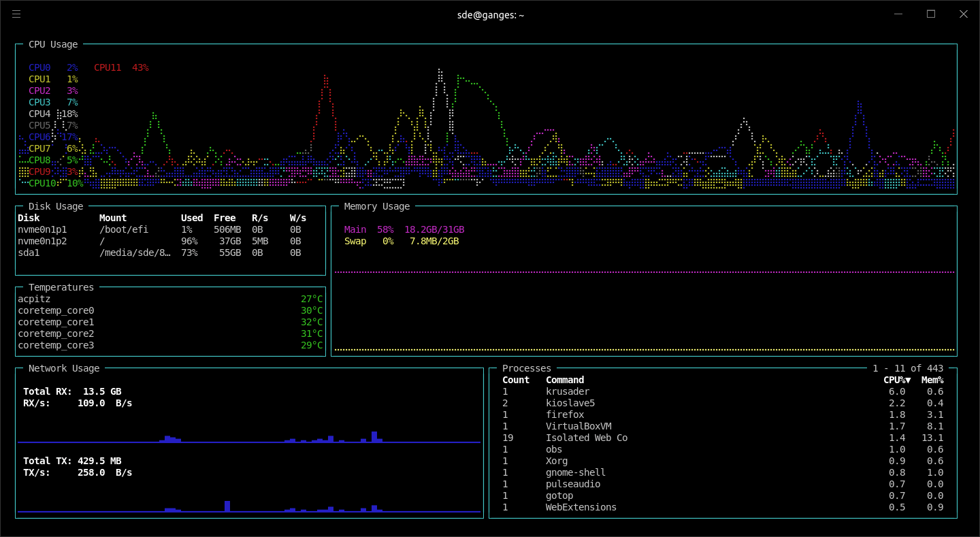Viewport: 980px width, 537px height.
Task: Click the Network Usage panel title
Action: point(64,368)
